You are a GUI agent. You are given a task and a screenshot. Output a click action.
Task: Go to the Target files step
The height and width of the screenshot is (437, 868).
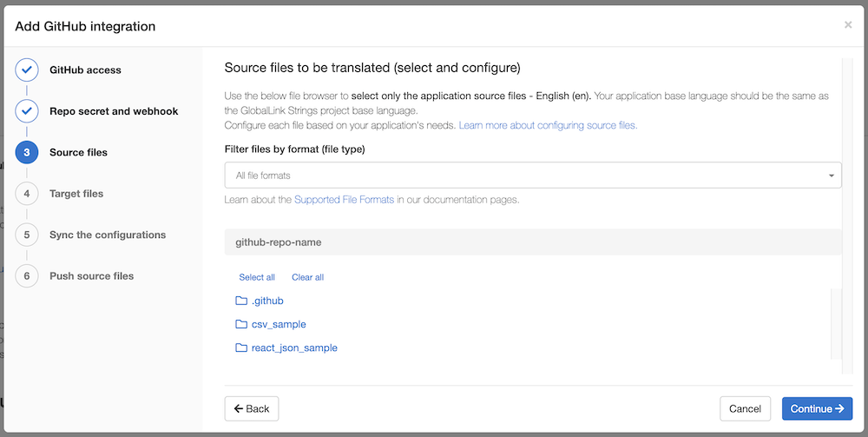(76, 194)
